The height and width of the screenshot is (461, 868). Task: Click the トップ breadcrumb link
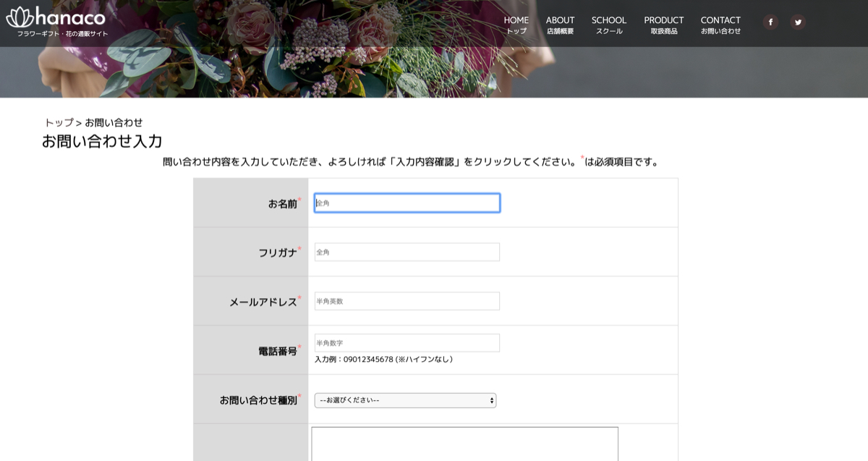point(59,122)
